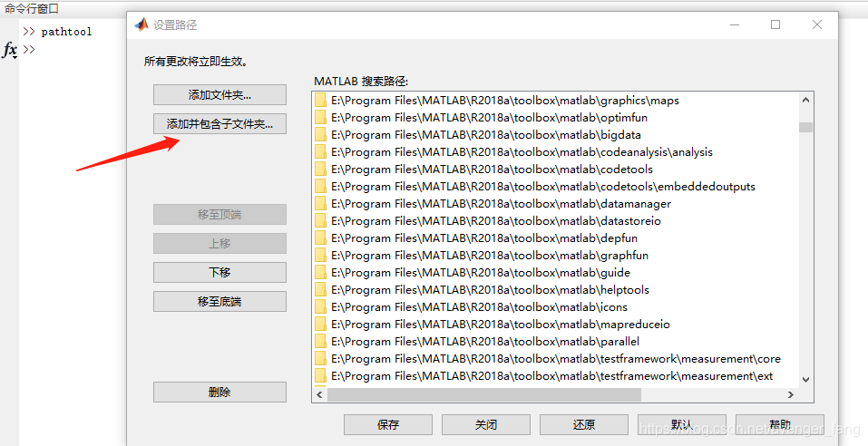The height and width of the screenshot is (446, 868).
Task: Select path ending in codeanalysis\analysis
Action: 522,151
